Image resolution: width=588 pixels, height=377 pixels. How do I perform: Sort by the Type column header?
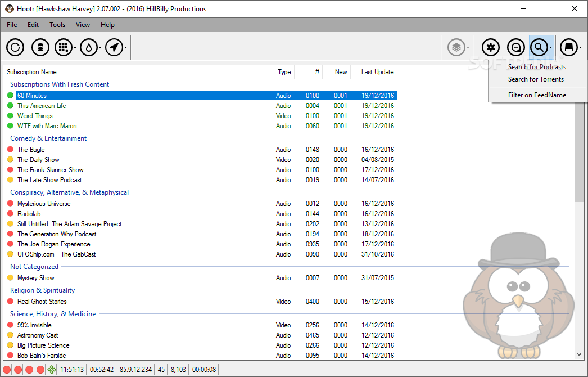281,72
